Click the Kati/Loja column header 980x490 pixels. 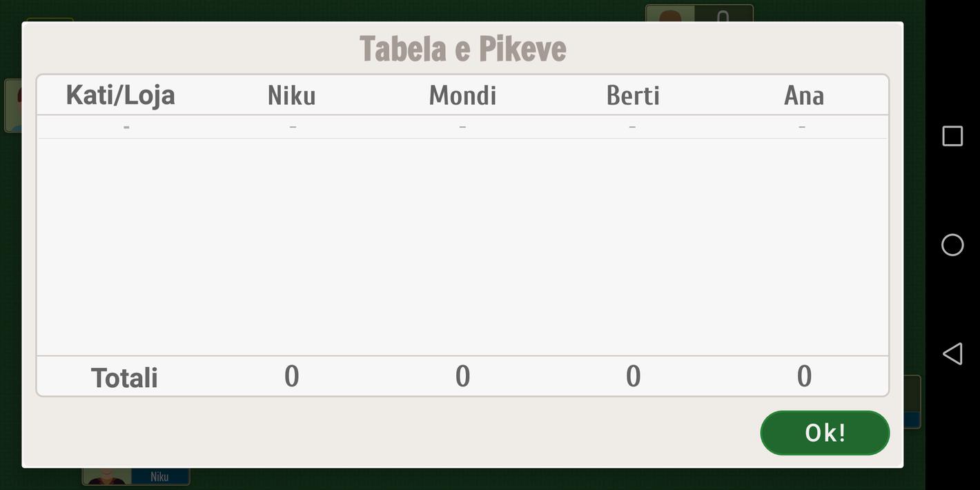[121, 95]
